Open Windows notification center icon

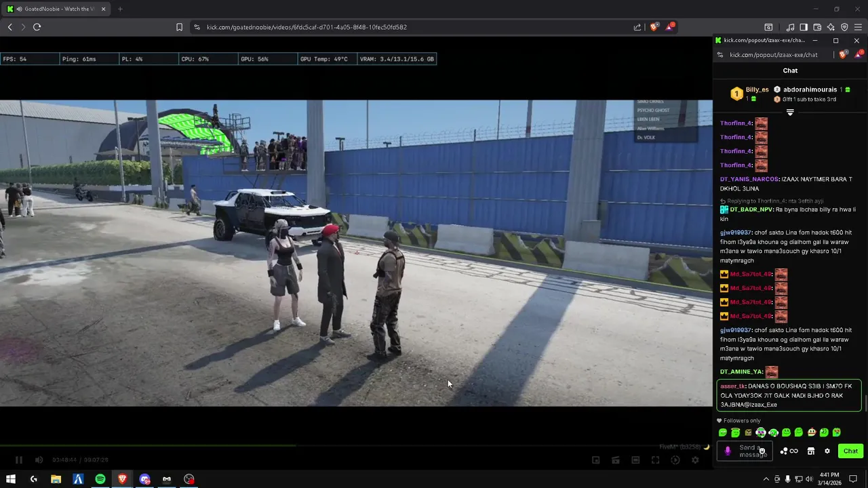click(x=854, y=479)
